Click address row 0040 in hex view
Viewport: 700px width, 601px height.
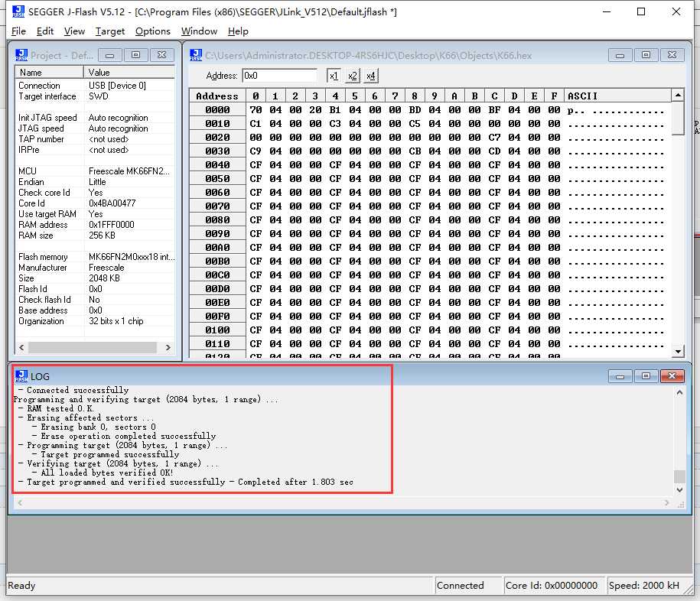pyautogui.click(x=217, y=164)
